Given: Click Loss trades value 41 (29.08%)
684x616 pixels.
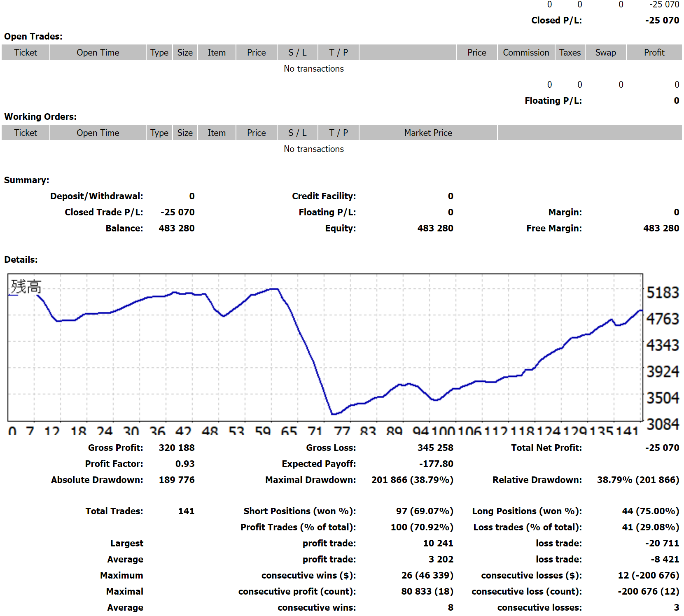Looking at the screenshot, I should point(650,527).
